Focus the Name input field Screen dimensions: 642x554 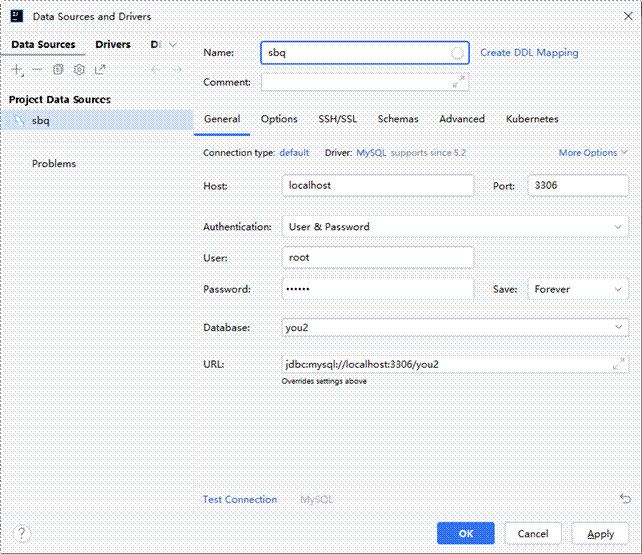(364, 53)
